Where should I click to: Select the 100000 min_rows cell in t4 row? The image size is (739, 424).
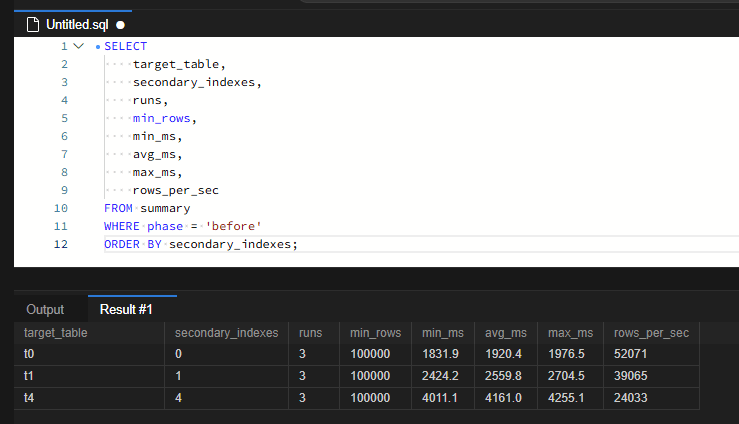pos(376,398)
